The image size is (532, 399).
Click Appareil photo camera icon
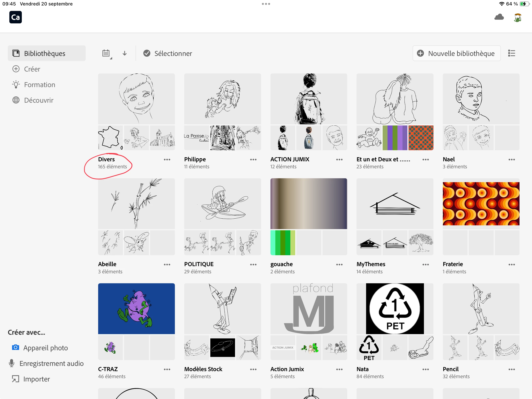pyautogui.click(x=16, y=347)
